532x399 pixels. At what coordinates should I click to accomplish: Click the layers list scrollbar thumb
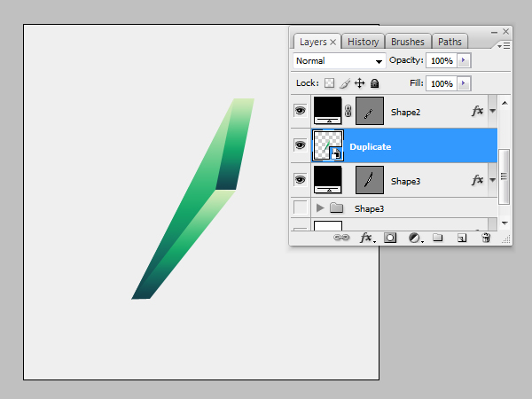(504, 176)
